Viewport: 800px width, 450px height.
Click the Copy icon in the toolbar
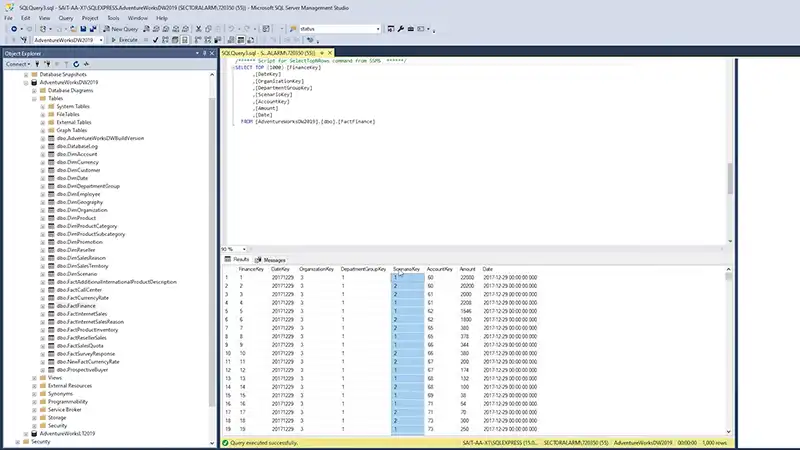[x=208, y=29]
